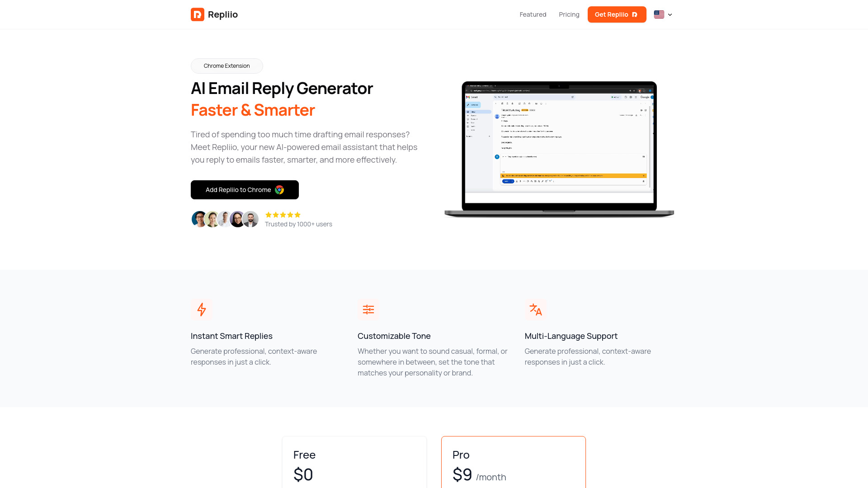This screenshot has width=868, height=488.
Task: Click the Customizable Tone sliders icon
Action: coord(368,309)
